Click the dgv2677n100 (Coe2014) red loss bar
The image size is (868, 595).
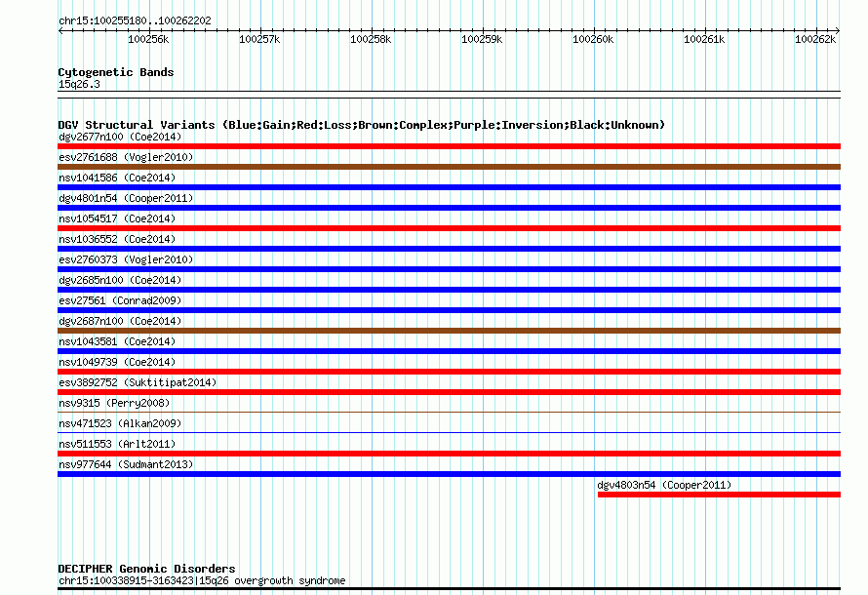click(x=449, y=146)
